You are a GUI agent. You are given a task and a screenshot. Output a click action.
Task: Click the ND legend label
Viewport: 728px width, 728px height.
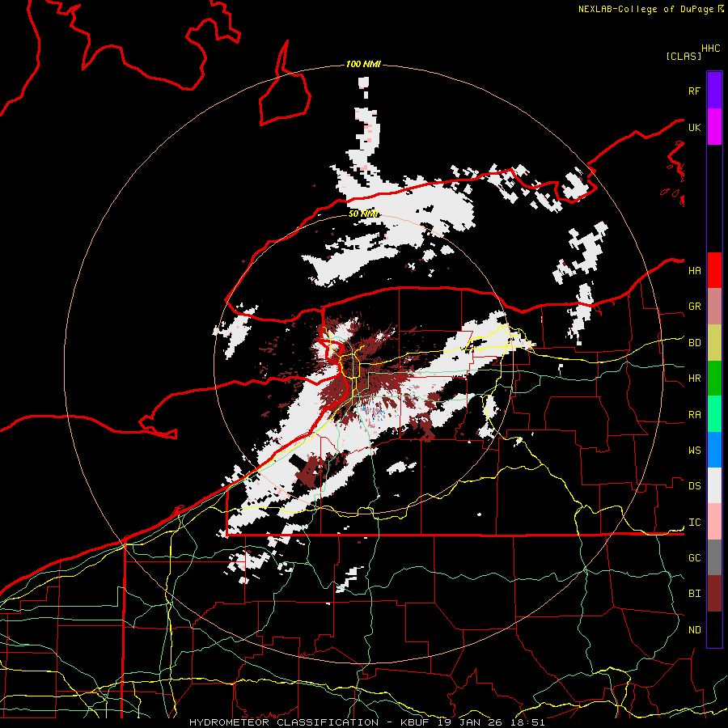click(x=694, y=630)
